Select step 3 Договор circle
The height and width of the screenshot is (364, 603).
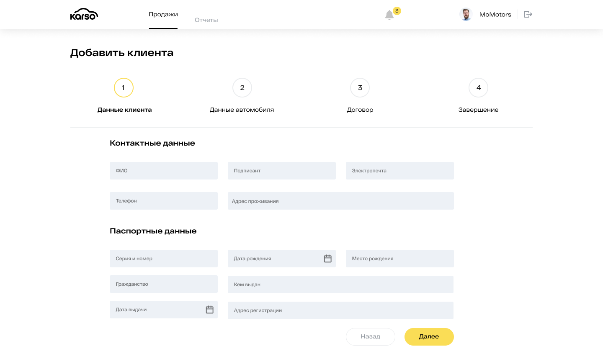tap(360, 88)
